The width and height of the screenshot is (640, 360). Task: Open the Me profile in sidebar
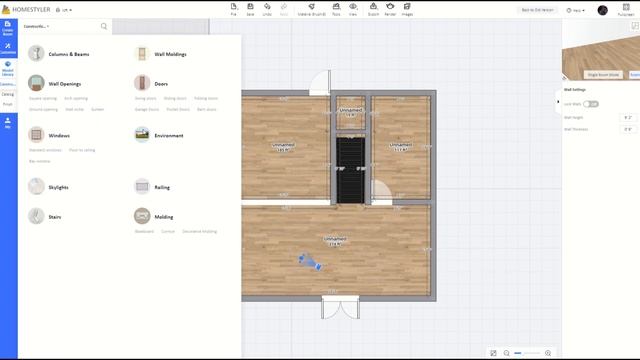pos(8,122)
